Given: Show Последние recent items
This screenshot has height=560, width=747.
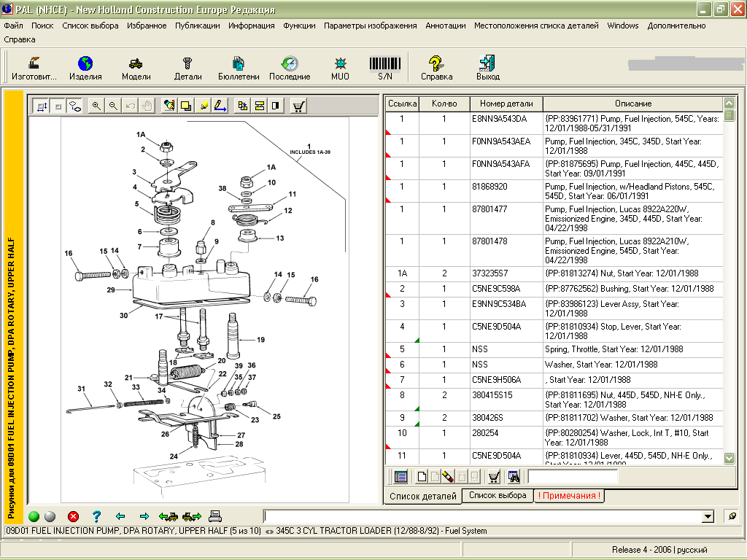Looking at the screenshot, I should (x=289, y=68).
